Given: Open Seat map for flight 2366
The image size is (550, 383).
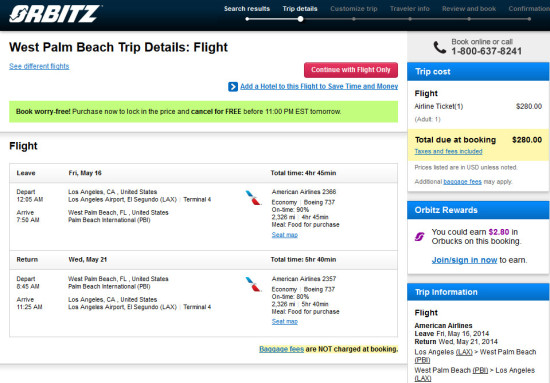Looking at the screenshot, I should tap(284, 235).
